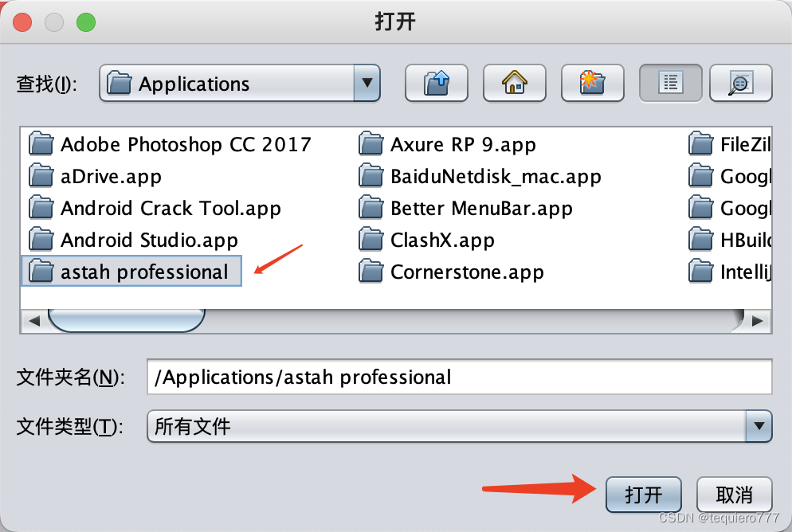The image size is (792, 532).
Task: Pick the ClashX.app entry
Action: coord(427,240)
